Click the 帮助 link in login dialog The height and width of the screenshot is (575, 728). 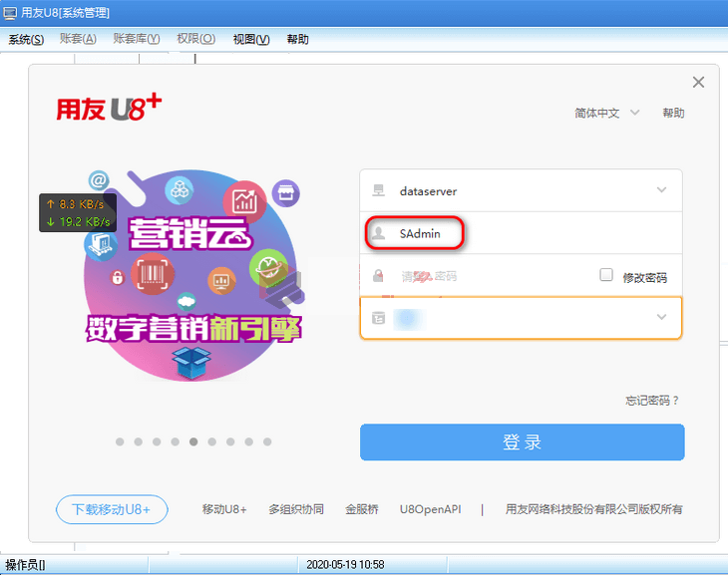pyautogui.click(x=673, y=113)
